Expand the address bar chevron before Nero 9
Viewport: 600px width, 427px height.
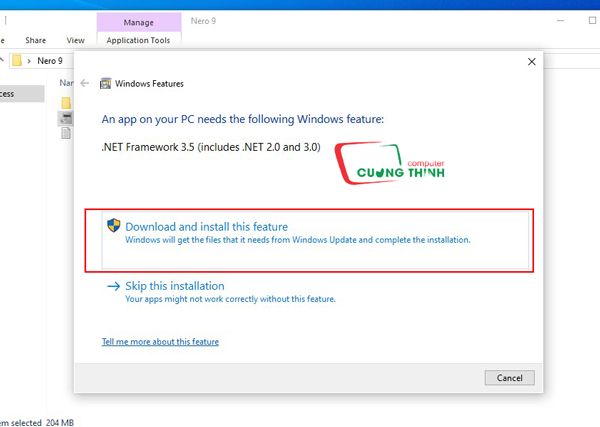29,61
